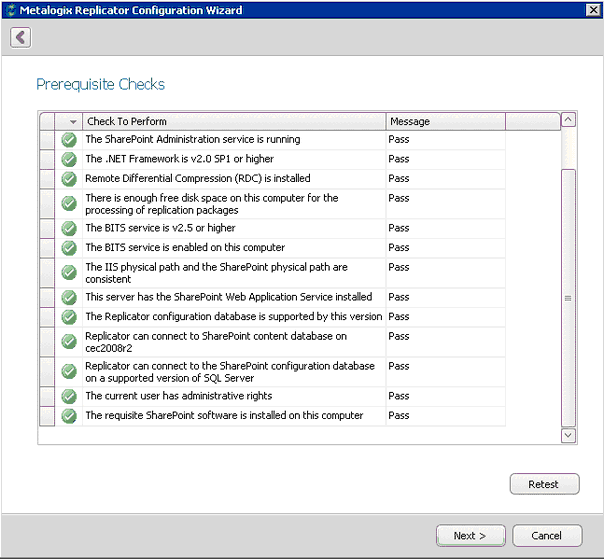604x559 pixels.
Task: Click Pass message for administrative rights row
Action: (x=399, y=396)
